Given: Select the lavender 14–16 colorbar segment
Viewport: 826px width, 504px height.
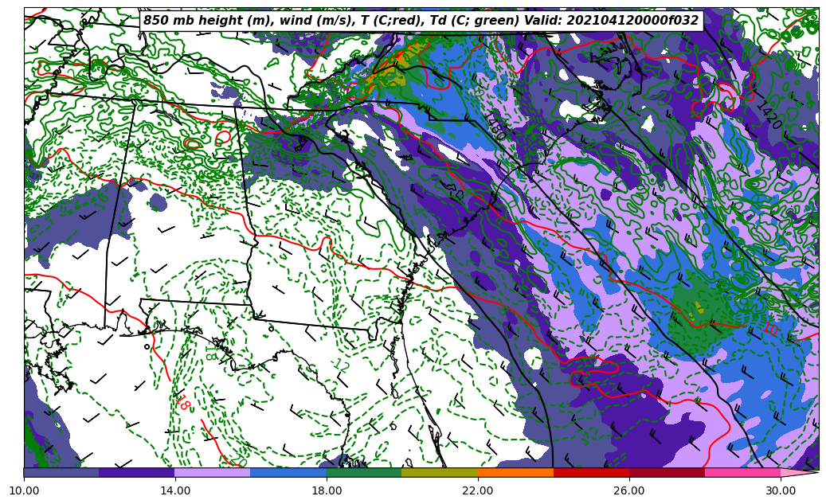Looking at the screenshot, I should [213, 472].
